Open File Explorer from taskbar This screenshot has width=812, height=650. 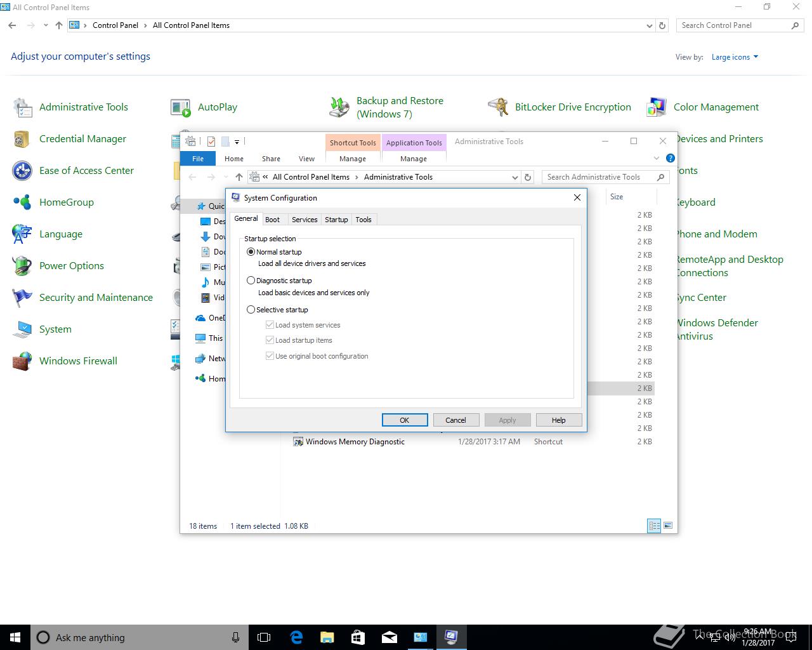(x=327, y=637)
